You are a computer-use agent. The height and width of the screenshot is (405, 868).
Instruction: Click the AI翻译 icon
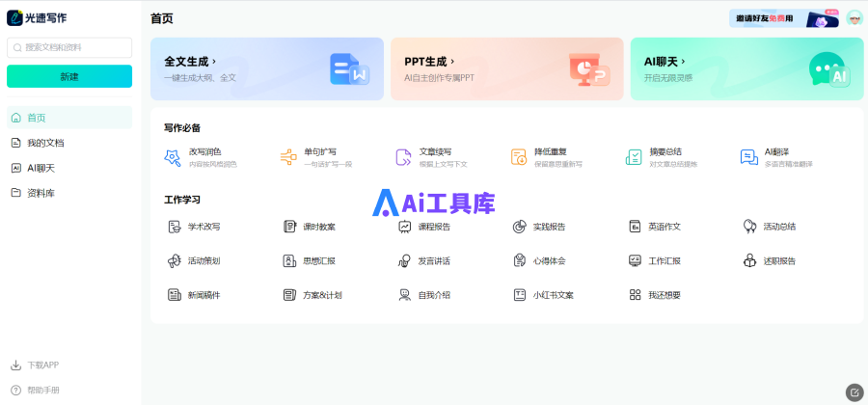point(749,157)
